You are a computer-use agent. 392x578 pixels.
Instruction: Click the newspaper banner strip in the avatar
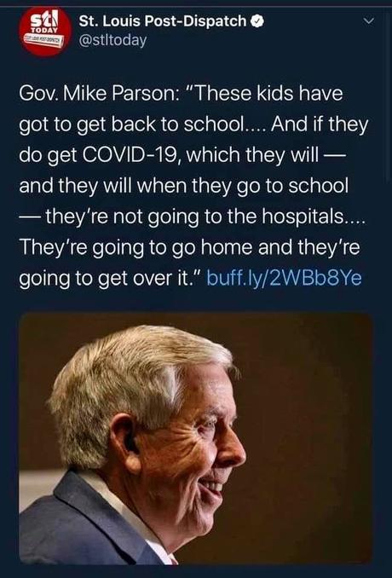point(44,39)
